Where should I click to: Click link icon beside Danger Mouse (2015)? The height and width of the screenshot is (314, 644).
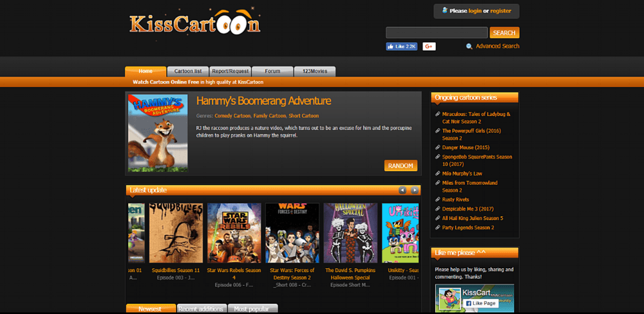click(438, 147)
